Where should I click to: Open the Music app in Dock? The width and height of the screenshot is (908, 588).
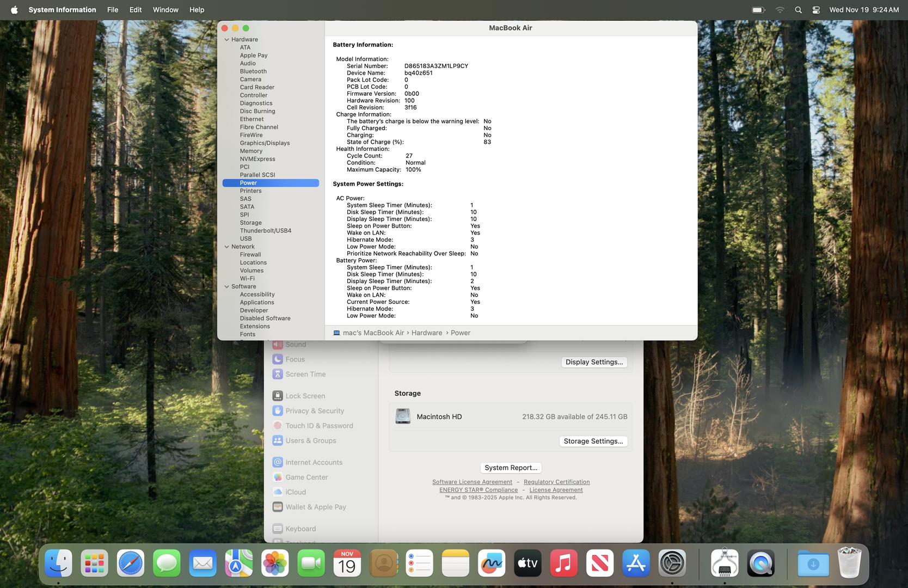pos(563,563)
